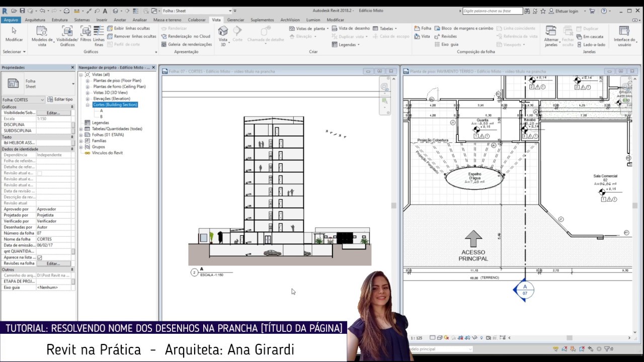Click the 1 : 125 scale in the floor plan view bar
This screenshot has height=362, width=644.
(417, 338)
